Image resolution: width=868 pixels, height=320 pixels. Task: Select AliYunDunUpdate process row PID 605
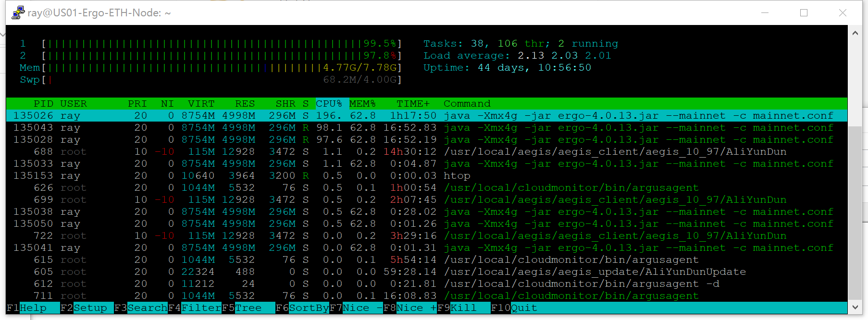(427, 272)
